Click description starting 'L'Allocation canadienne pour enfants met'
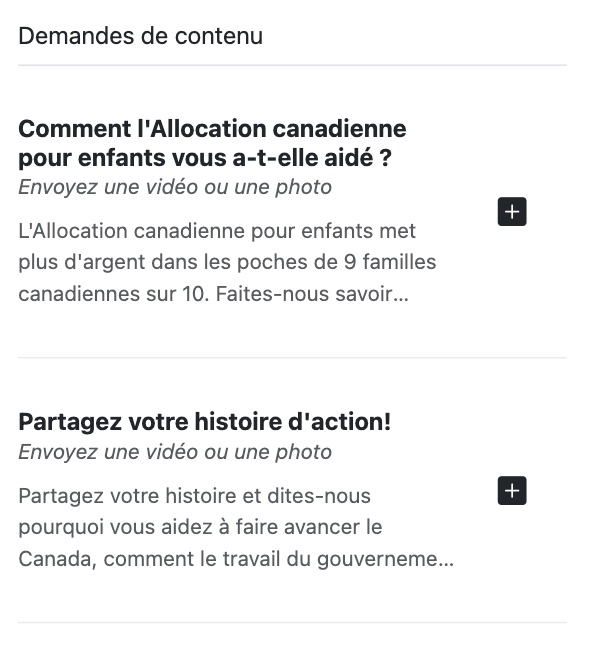This screenshot has width=590, height=654. click(227, 262)
